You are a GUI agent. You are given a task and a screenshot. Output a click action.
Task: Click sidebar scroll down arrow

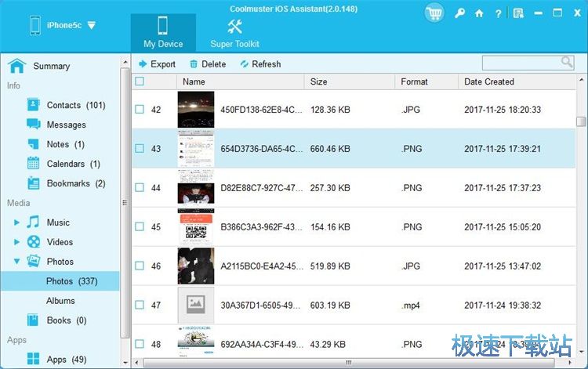tap(125, 363)
